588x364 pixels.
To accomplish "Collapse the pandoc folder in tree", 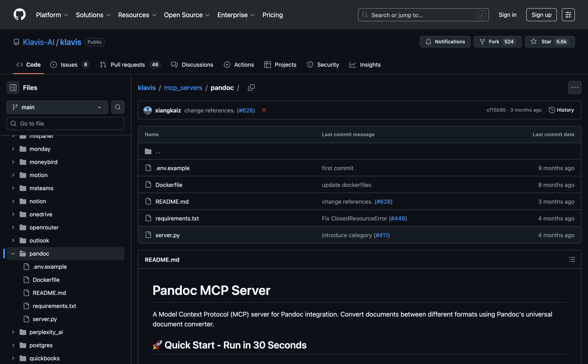I will [13, 254].
